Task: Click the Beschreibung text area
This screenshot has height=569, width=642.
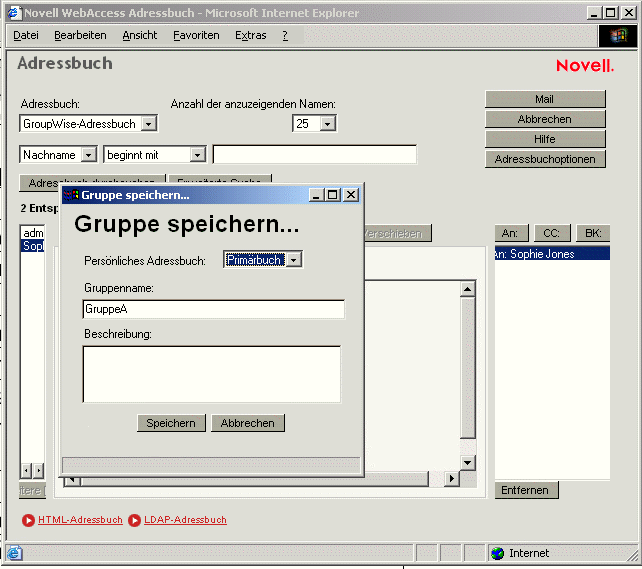Action: [212, 374]
